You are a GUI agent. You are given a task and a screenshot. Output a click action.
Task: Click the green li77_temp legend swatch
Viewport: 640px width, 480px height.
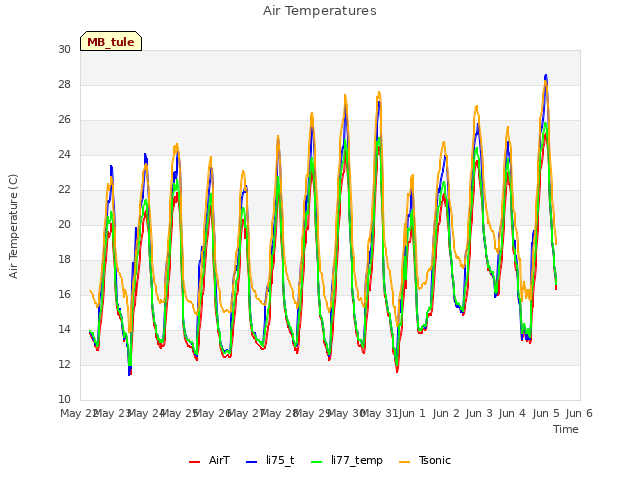(x=317, y=462)
